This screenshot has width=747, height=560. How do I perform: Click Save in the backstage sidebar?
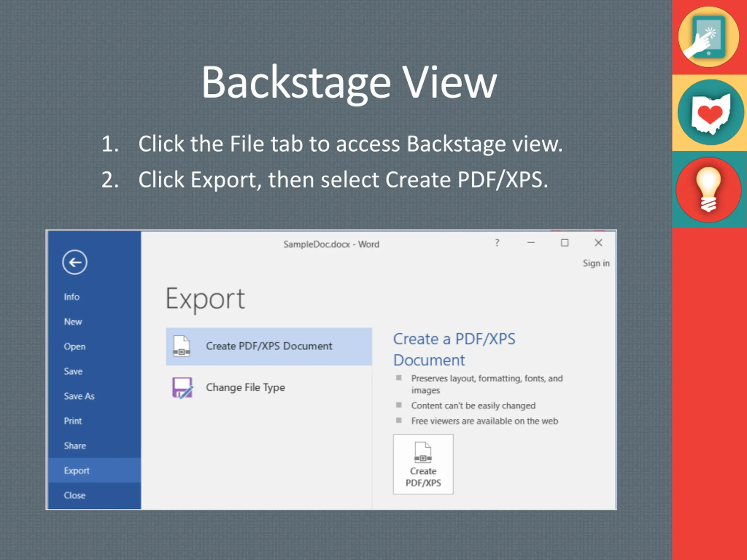tap(73, 371)
